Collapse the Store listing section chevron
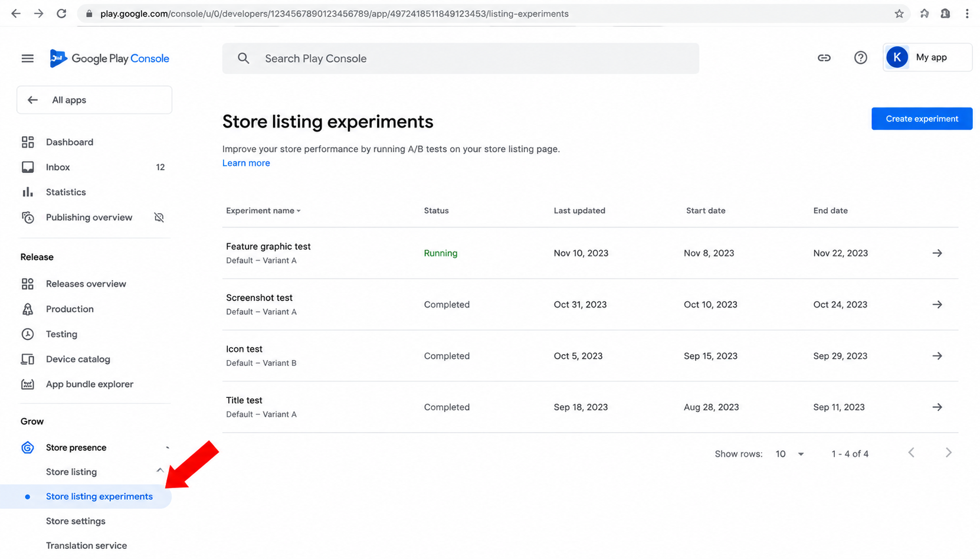The image size is (980, 559). point(160,470)
